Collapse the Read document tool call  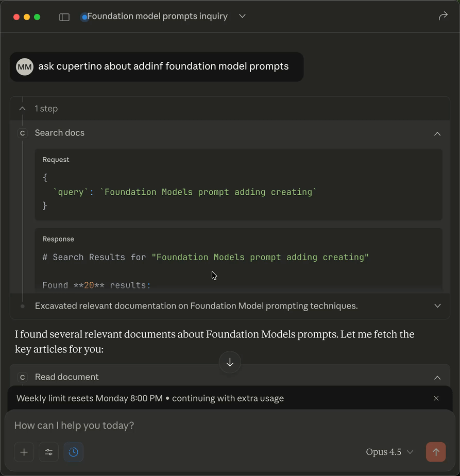(437, 378)
